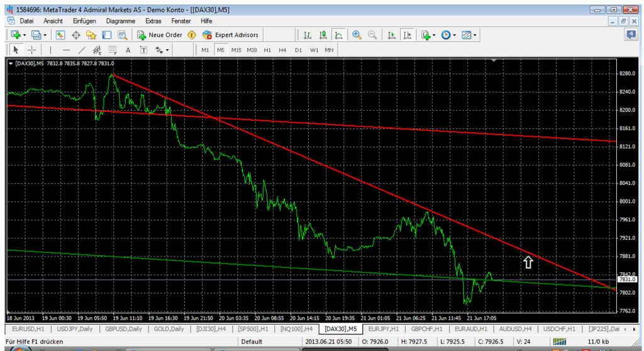
Task: Expand the chart templates dropdown
Action: click(x=475, y=35)
